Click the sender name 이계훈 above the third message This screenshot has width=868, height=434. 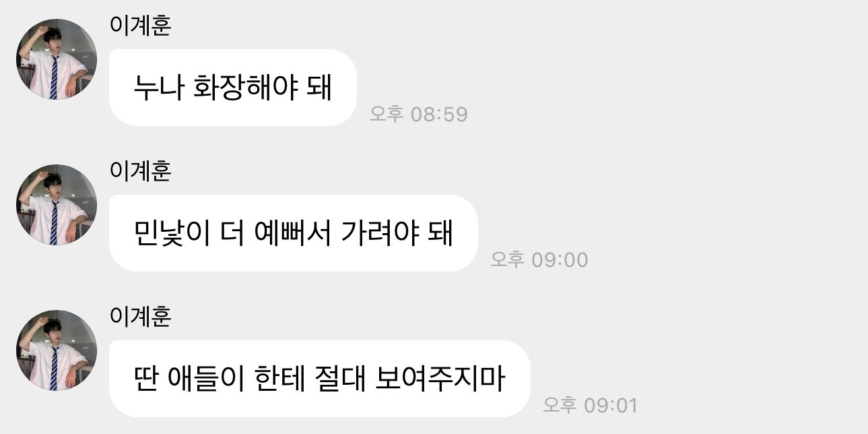pyautogui.click(x=140, y=317)
